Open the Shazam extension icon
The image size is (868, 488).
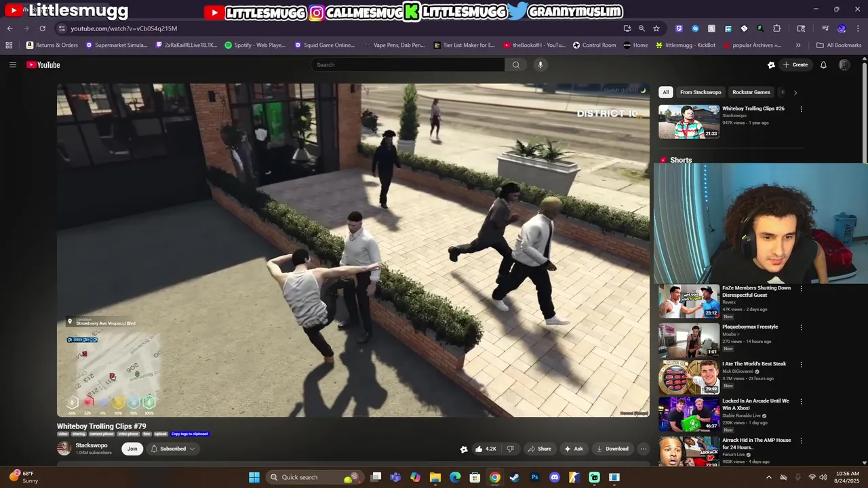click(x=695, y=28)
